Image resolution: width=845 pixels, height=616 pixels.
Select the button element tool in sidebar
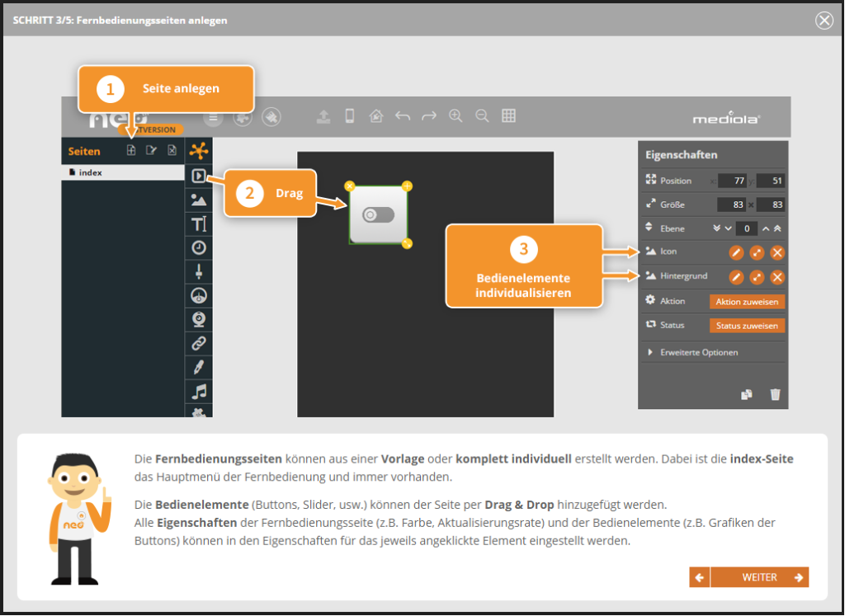(198, 175)
